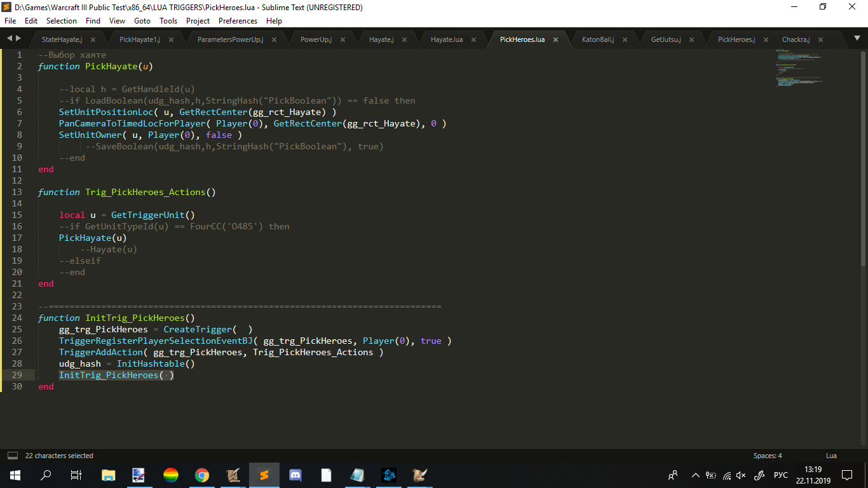
Task: Open the Action Center notifications icon
Action: pyautogui.click(x=847, y=475)
